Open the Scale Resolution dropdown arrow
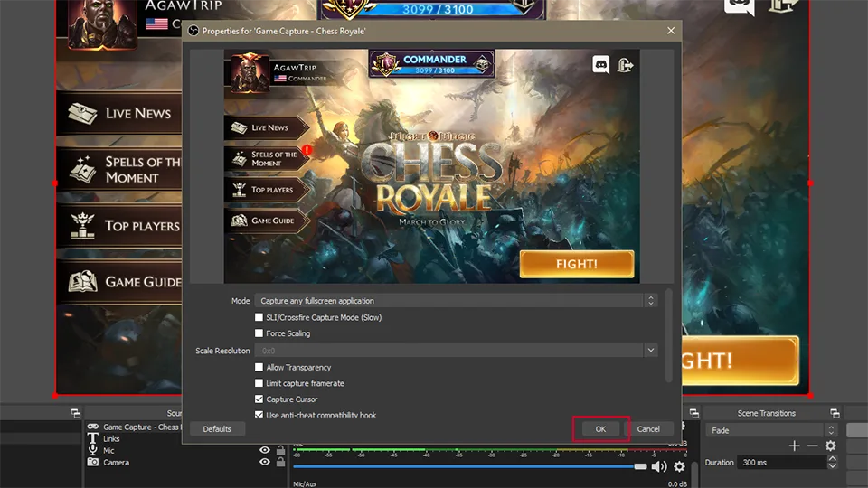868x488 pixels. pyautogui.click(x=651, y=351)
